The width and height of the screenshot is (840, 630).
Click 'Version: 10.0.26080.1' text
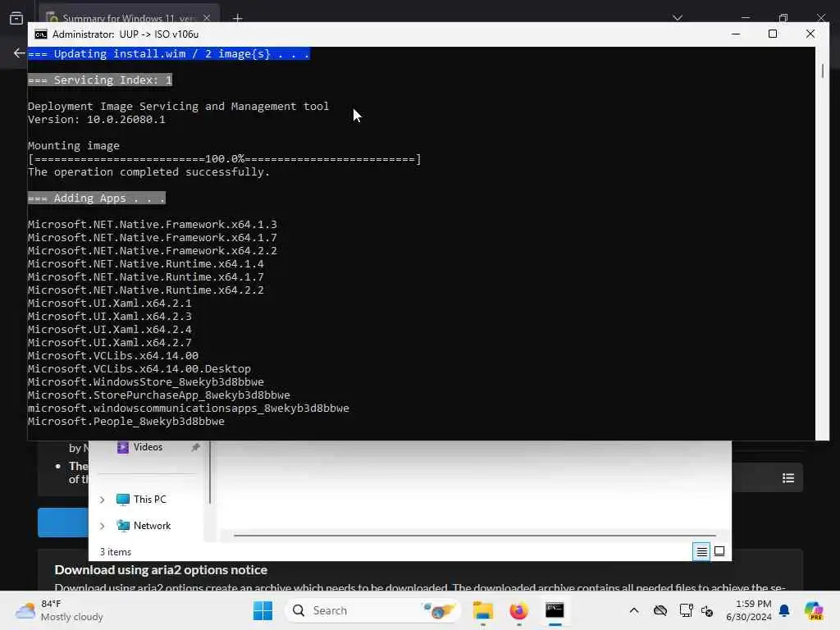pyautogui.click(x=97, y=120)
